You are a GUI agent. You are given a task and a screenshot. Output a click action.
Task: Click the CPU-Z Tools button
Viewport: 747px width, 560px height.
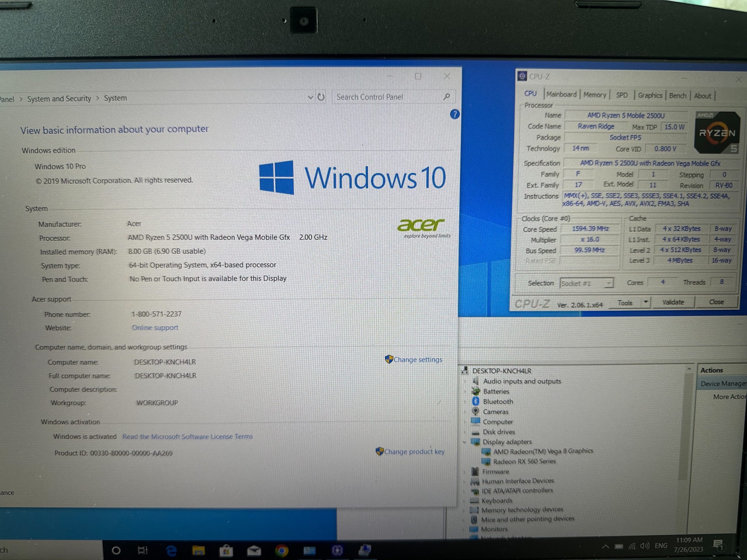(x=624, y=303)
